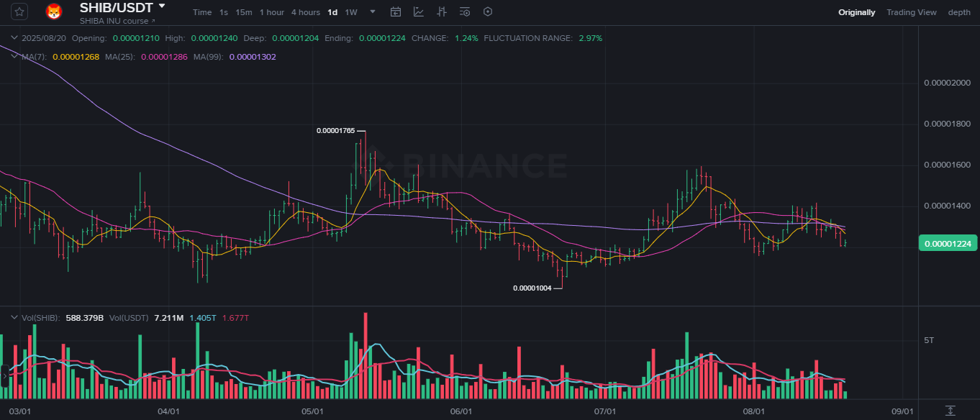
Task: Open the chart display settings icon
Action: click(465, 12)
